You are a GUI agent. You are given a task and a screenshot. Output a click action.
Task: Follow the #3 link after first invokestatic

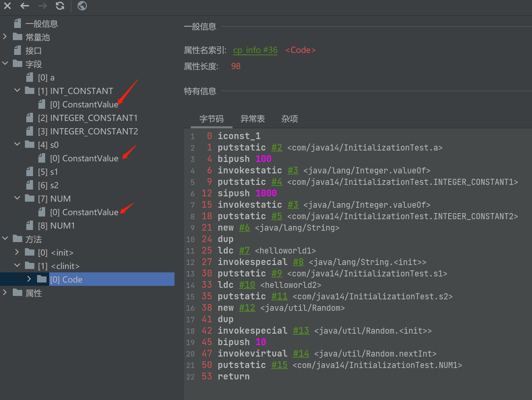293,170
